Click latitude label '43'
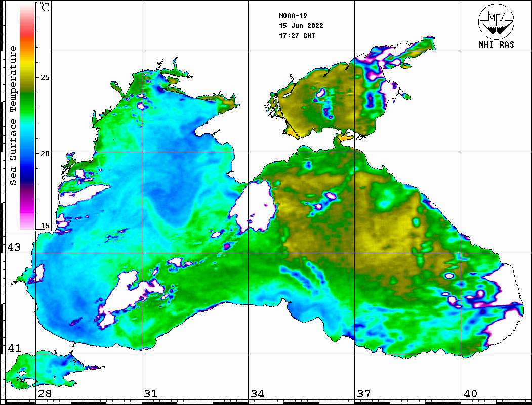 pos(14,247)
